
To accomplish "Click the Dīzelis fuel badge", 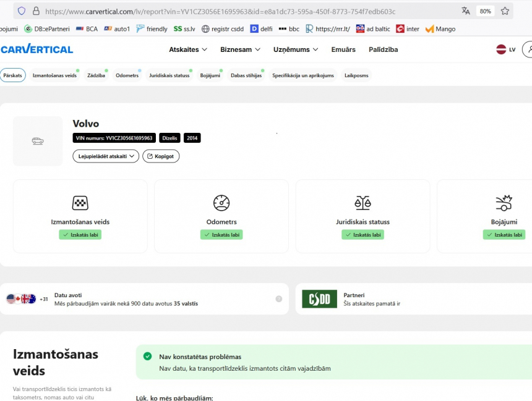I will pos(169,138).
